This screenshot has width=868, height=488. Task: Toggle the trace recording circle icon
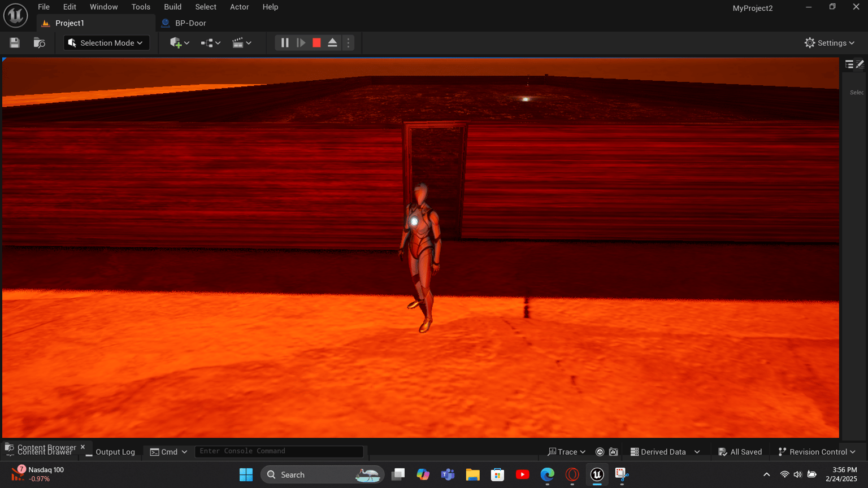tap(600, 452)
